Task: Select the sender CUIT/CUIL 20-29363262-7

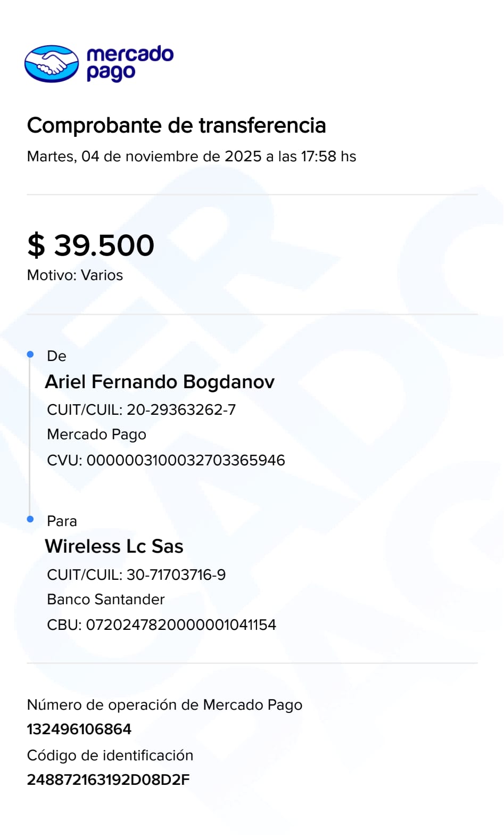Action: point(142,410)
